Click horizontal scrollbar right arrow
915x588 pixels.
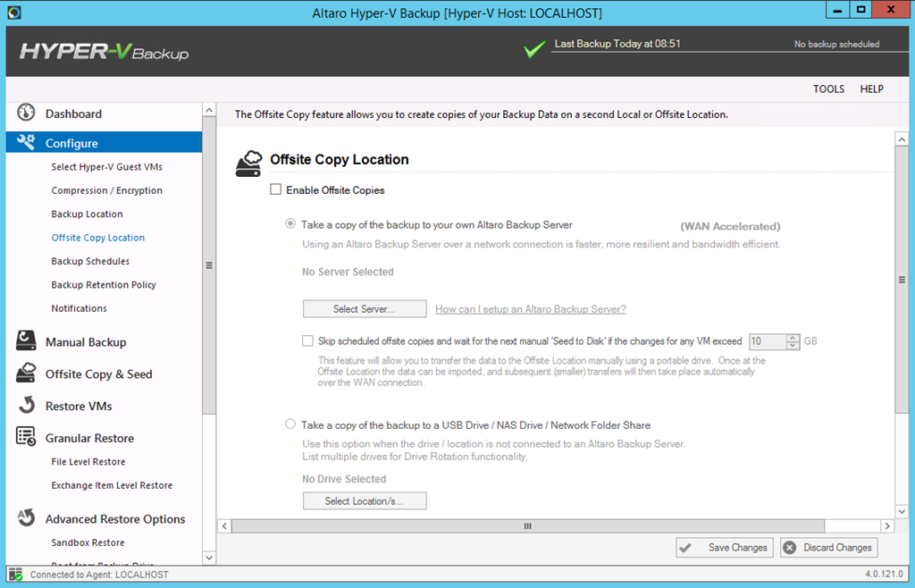[887, 526]
